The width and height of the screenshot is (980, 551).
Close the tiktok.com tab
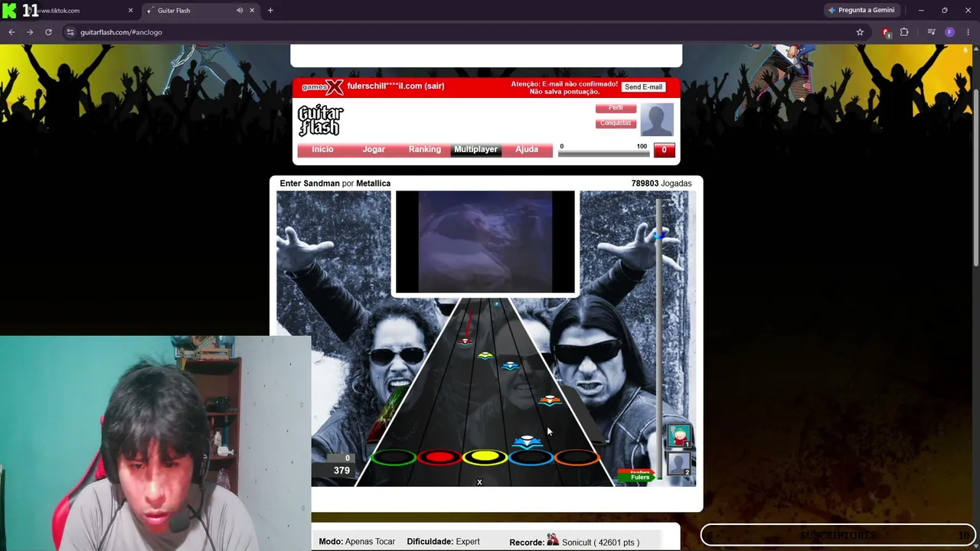(130, 11)
